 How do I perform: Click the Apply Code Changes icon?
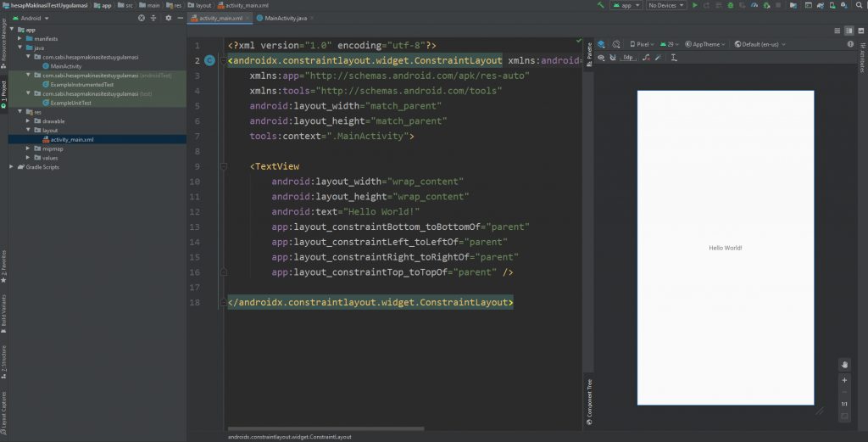pos(719,5)
